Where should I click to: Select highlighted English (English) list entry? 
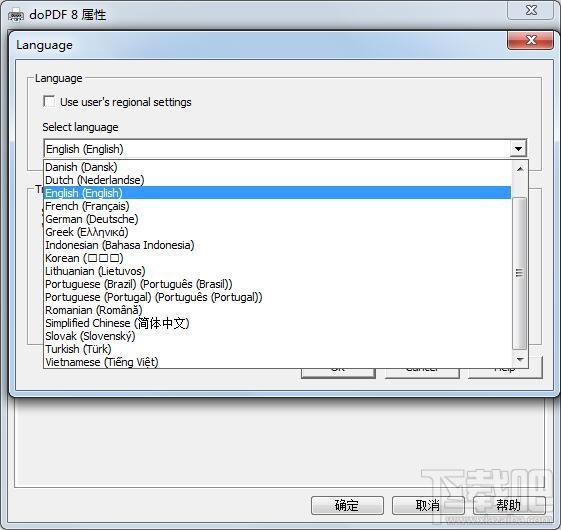(x=277, y=193)
